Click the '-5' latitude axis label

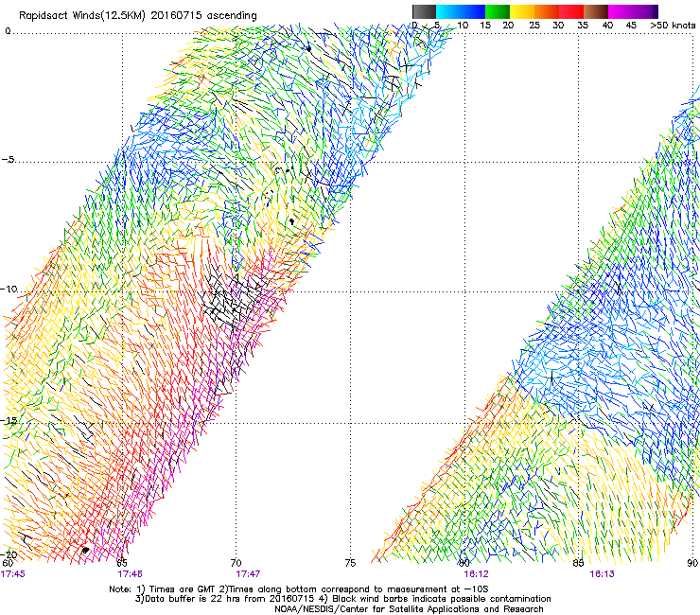9,159
